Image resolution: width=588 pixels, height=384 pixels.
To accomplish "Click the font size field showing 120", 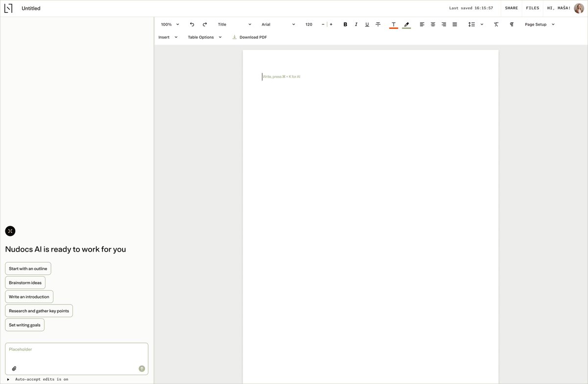I will (309, 25).
